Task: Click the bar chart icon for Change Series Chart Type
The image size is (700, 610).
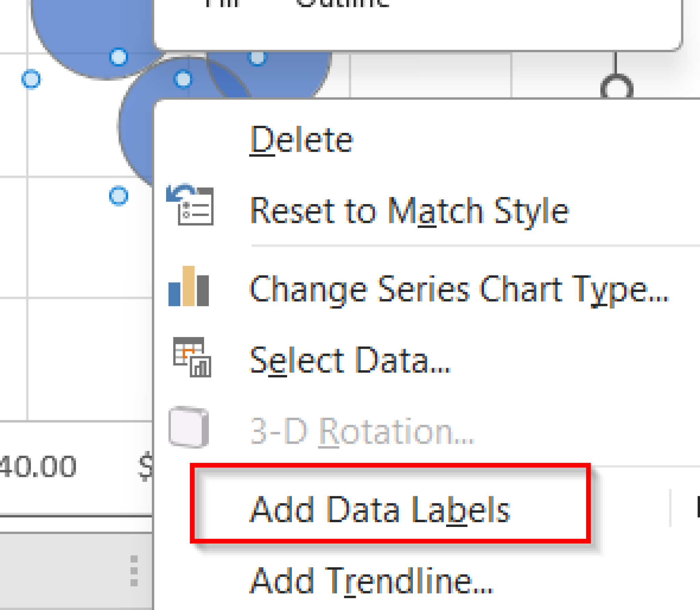Action: point(189,286)
